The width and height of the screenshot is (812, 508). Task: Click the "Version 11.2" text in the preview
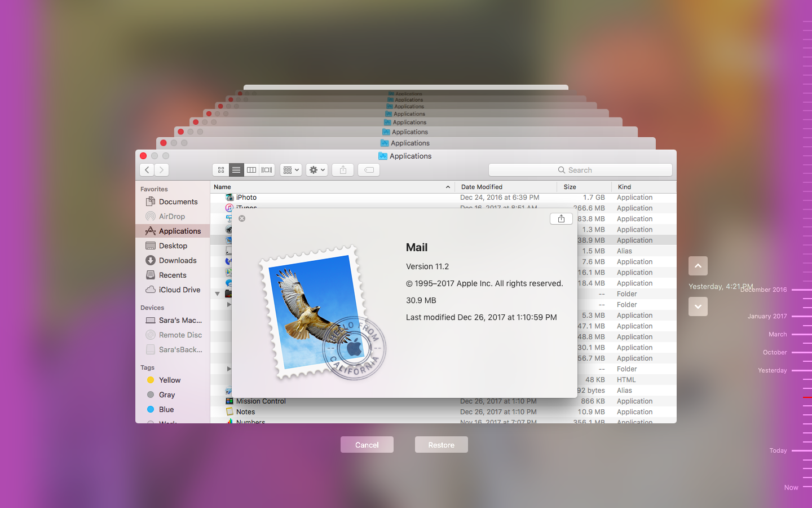pos(427,266)
